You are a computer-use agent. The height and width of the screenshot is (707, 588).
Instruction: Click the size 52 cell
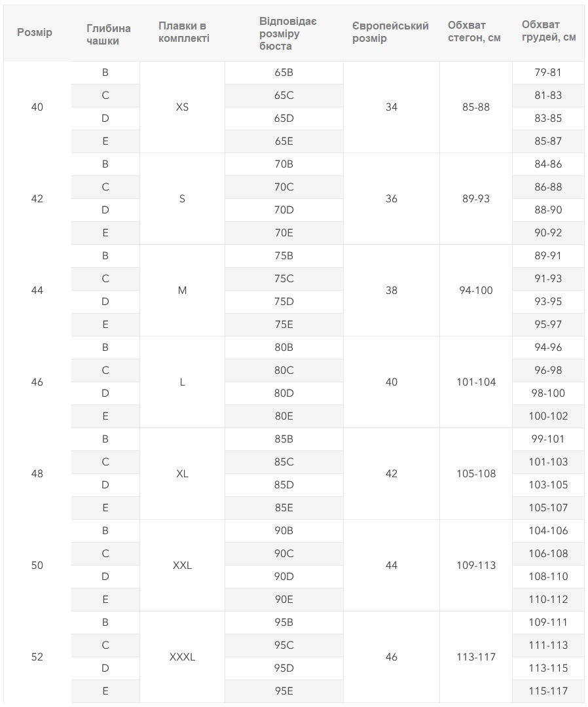coord(37,657)
